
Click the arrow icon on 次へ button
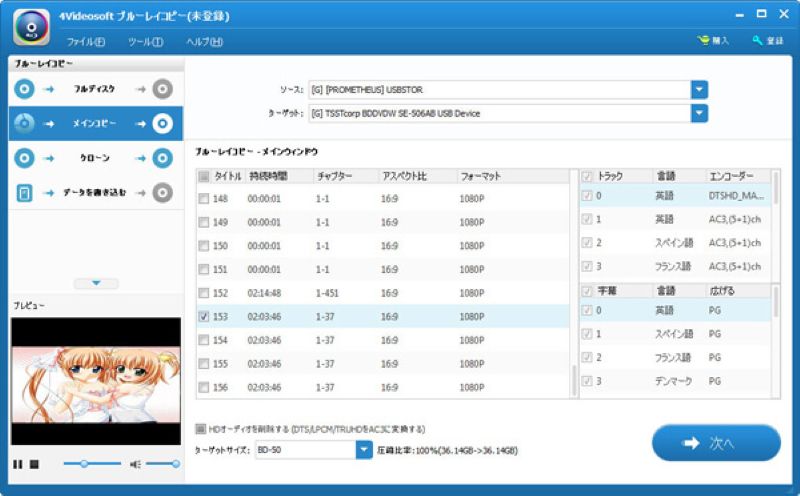[x=691, y=443]
